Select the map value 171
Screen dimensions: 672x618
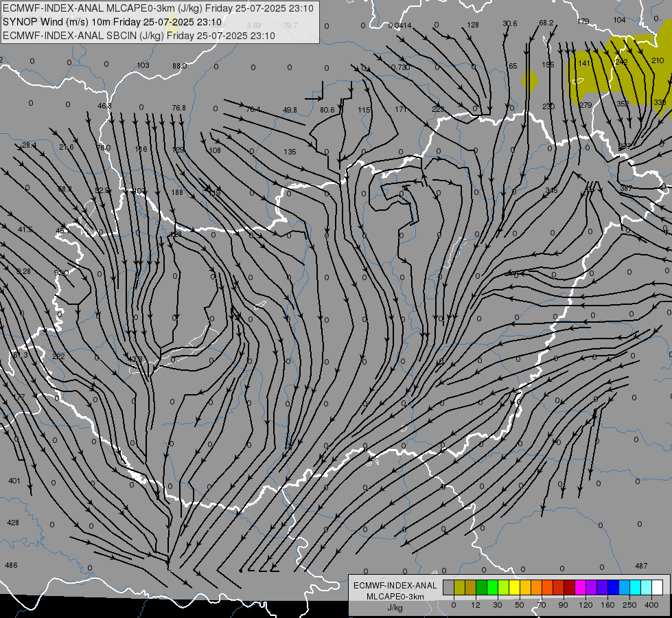(x=401, y=110)
